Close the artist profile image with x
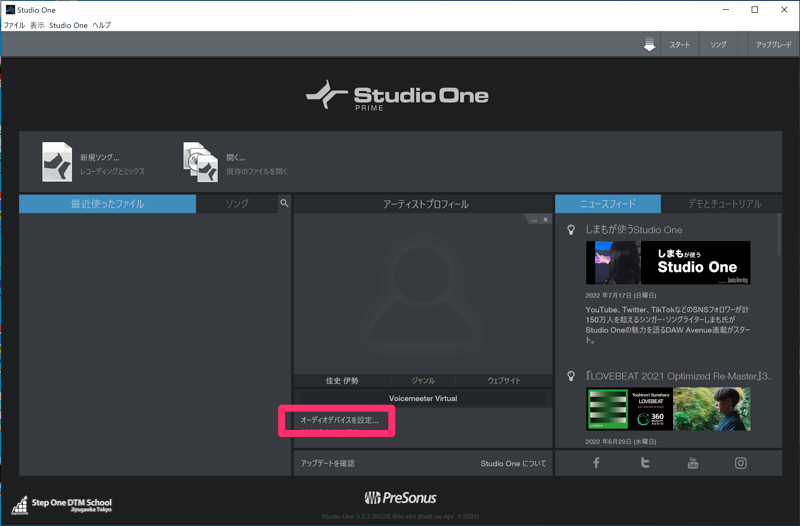This screenshot has width=800, height=526. tap(545, 219)
